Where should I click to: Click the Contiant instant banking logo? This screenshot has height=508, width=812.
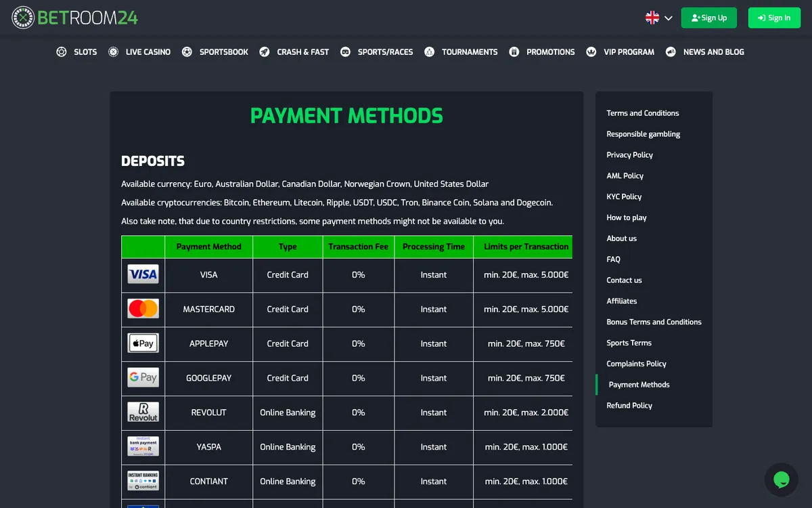pos(143,482)
